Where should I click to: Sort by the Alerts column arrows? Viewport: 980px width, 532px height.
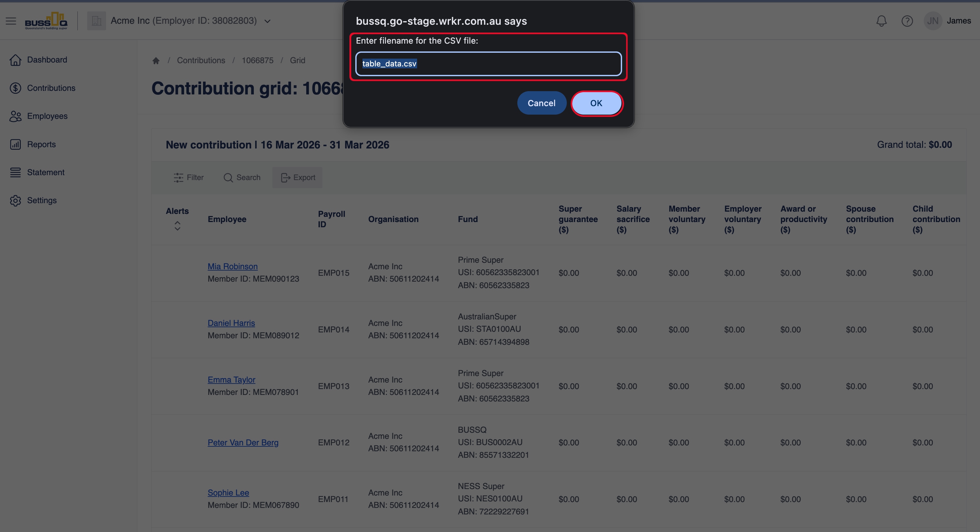click(177, 226)
